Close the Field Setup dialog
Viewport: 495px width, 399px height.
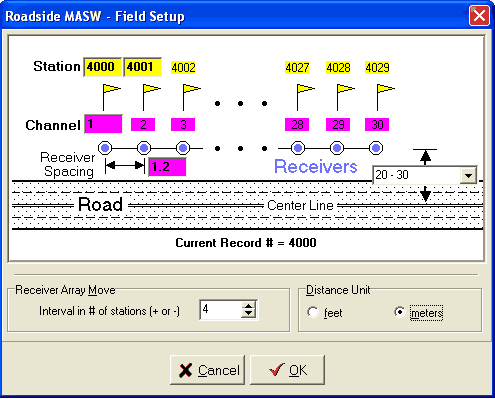[479, 15]
